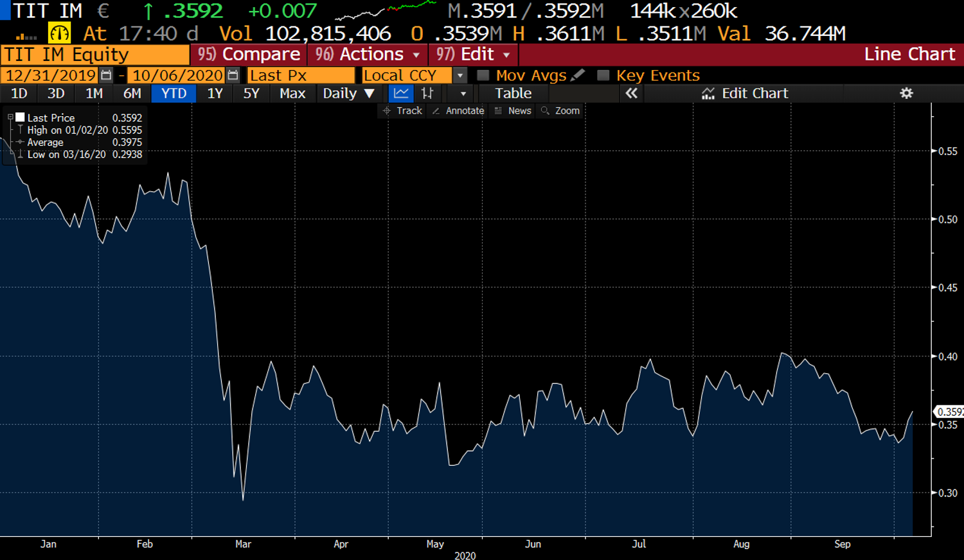Click the 144kx260k bid-ask size text
The height and width of the screenshot is (560, 964).
pos(684,11)
